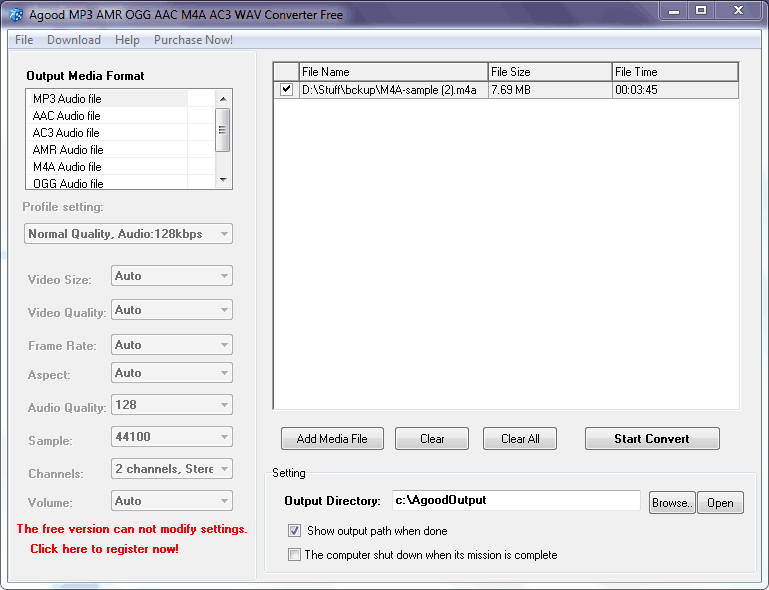
Task: Open the Profile setting dropdown
Action: pos(128,234)
